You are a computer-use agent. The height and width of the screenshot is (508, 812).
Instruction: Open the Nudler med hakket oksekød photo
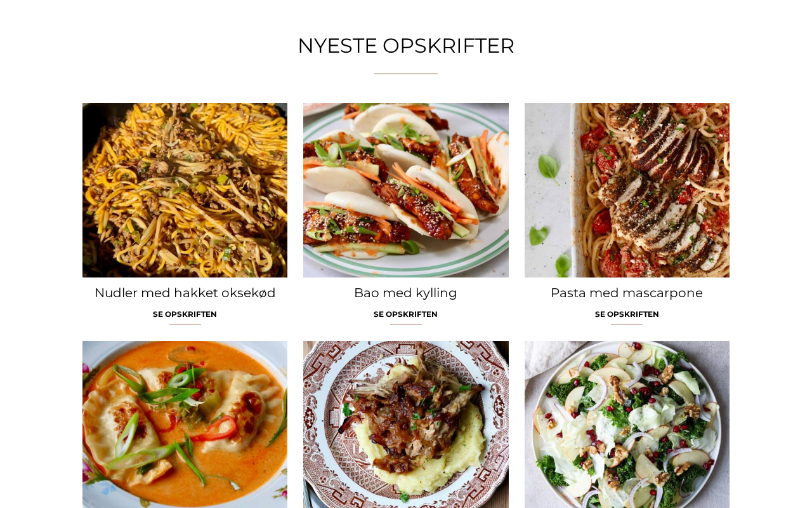(185, 190)
